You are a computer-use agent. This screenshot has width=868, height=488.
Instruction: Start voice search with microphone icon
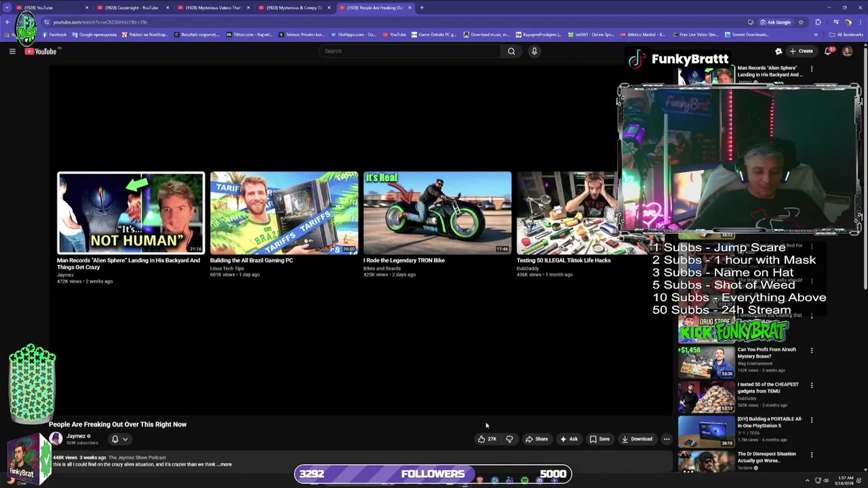[x=534, y=51]
